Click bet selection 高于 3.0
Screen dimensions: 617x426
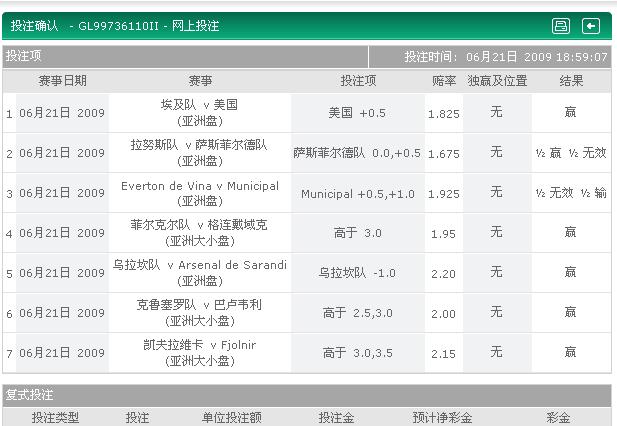click(x=358, y=233)
